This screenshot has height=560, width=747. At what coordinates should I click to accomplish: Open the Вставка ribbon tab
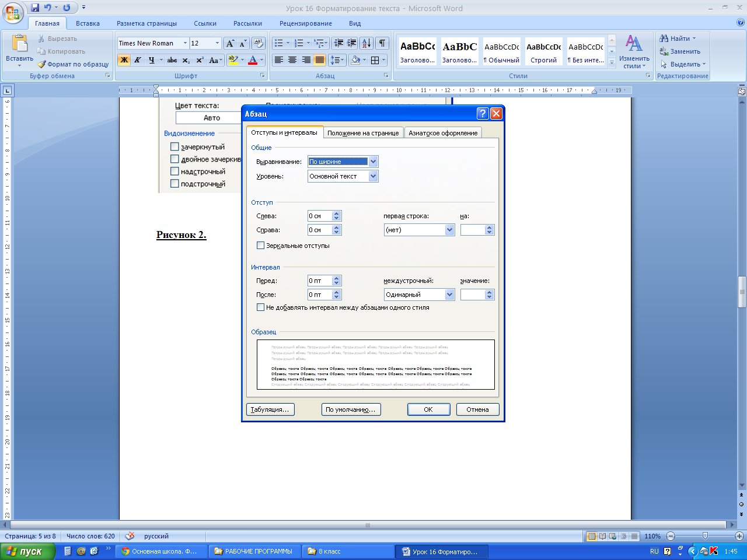(88, 23)
